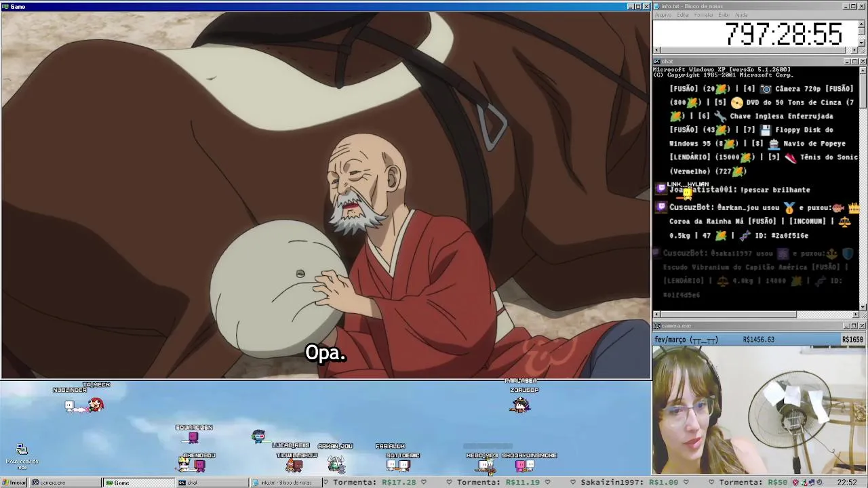868x488 pixels.
Task: Click chat window vertical scrollbar up arrow
Action: [x=863, y=69]
